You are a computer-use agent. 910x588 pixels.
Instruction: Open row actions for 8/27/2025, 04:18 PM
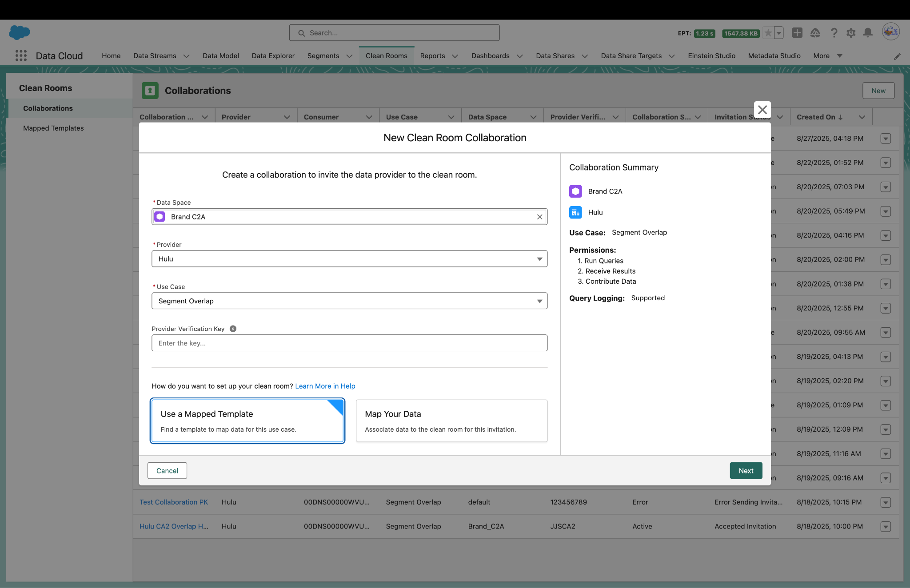tap(886, 139)
